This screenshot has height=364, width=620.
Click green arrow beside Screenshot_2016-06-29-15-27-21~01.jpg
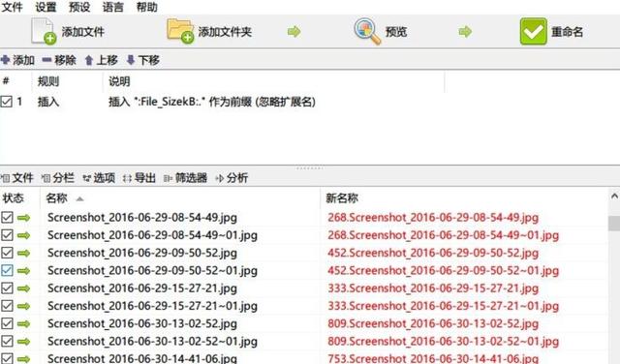[23, 306]
